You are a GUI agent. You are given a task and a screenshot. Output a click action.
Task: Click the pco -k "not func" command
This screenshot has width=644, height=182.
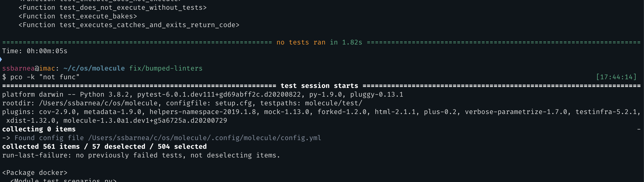[x=45, y=77]
